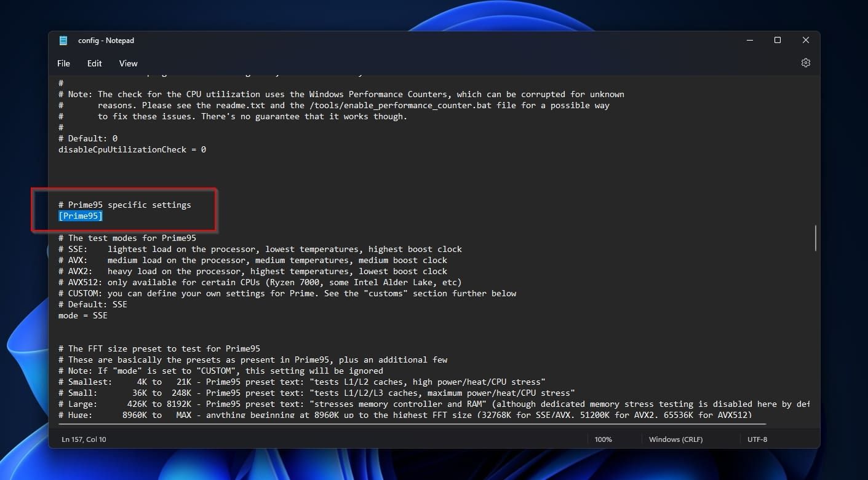868x480 pixels.
Task: Click the UTF-8 encoding indicator
Action: [757, 439]
